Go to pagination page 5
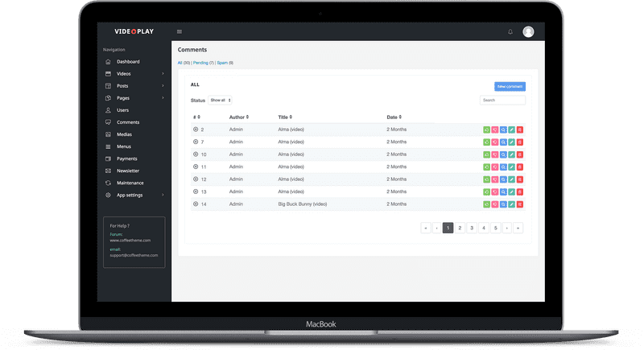 click(496, 228)
